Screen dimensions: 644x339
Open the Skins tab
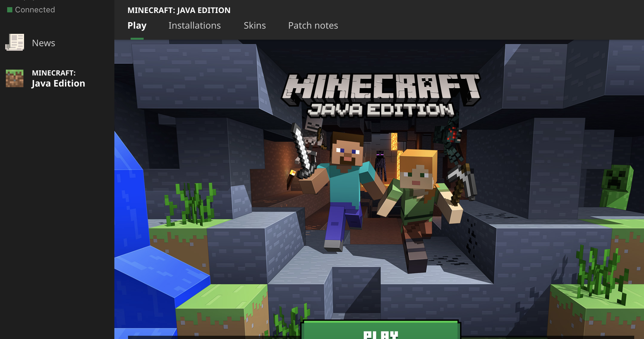click(x=255, y=25)
